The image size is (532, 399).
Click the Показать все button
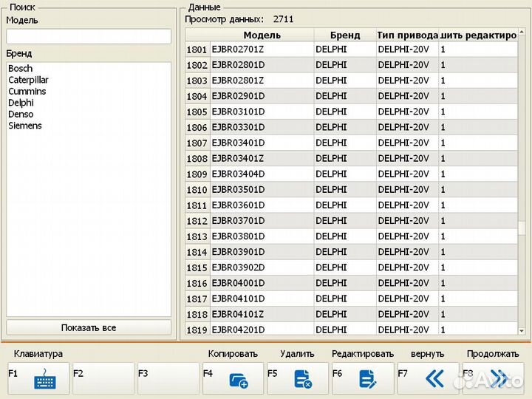89,327
